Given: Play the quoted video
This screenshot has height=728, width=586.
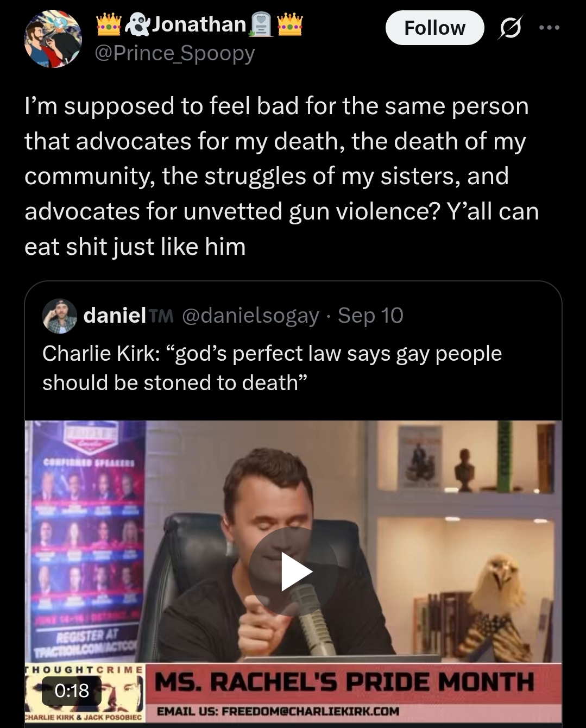Looking at the screenshot, I should click(294, 571).
